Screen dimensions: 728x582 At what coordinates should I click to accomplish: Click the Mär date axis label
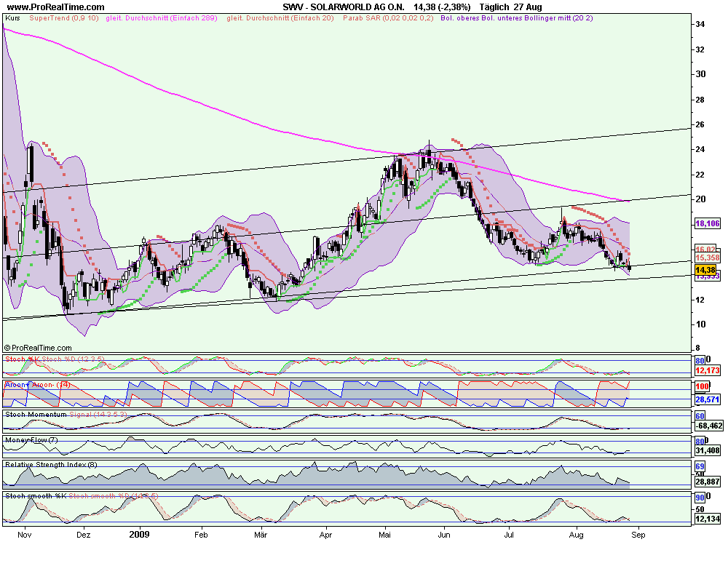click(x=261, y=535)
